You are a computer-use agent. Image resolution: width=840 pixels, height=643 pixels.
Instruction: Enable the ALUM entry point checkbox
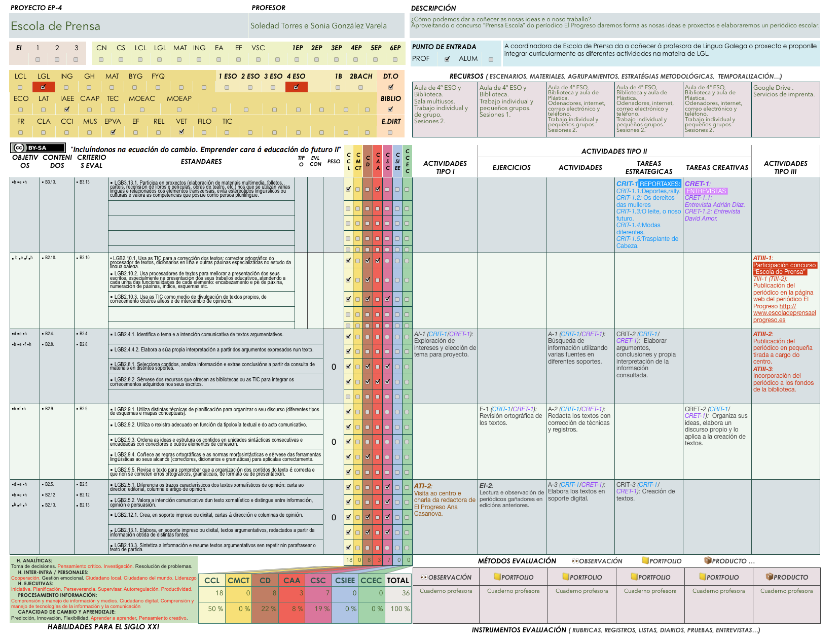pyautogui.click(x=491, y=59)
